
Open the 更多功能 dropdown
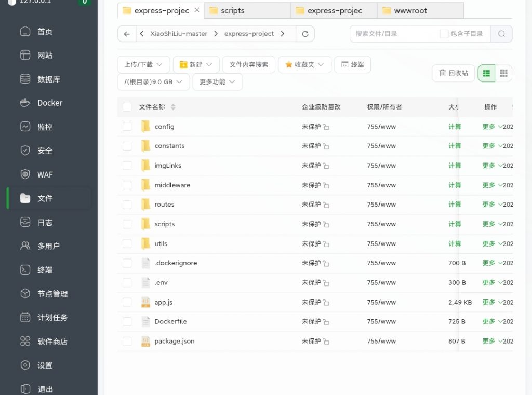point(217,82)
